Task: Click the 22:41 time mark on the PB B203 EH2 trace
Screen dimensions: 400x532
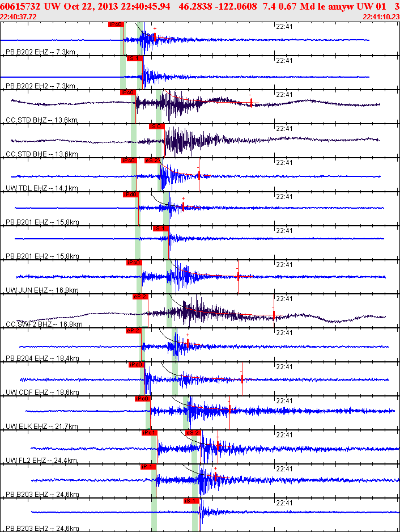Action: 284,503
